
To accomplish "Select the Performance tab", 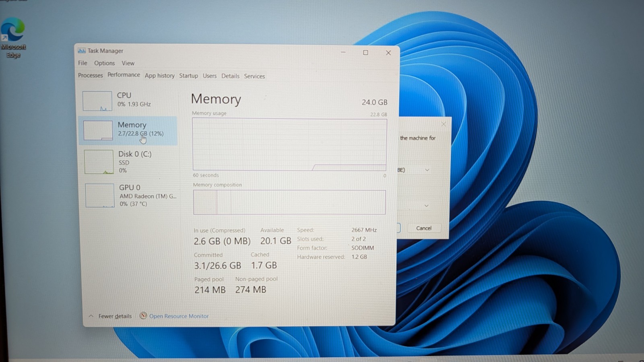I will [x=124, y=75].
